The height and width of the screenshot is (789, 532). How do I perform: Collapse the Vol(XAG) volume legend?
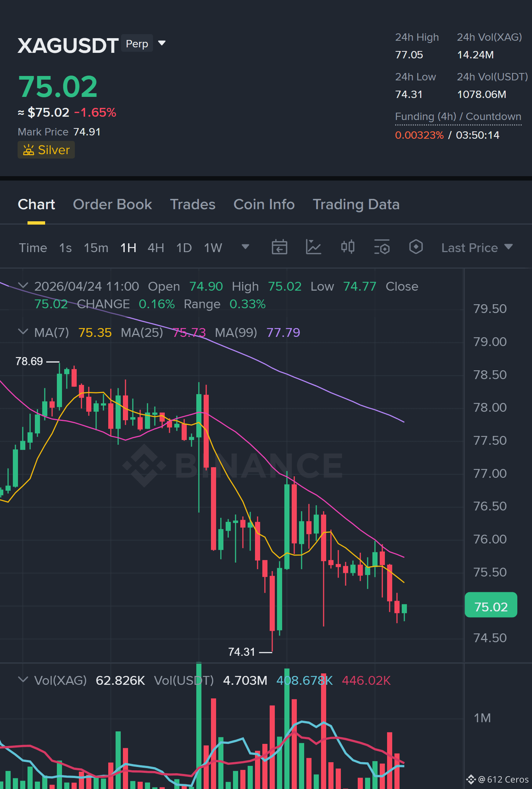(23, 680)
